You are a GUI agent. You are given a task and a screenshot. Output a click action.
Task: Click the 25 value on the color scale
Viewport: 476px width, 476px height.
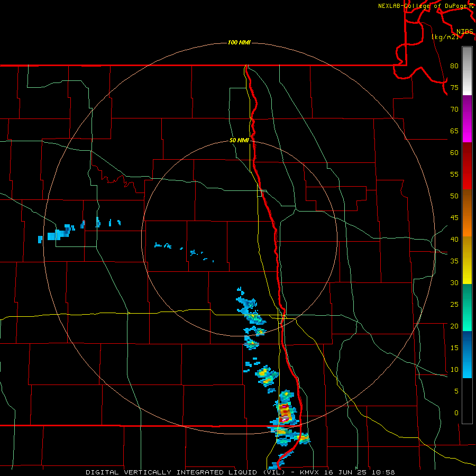point(454,305)
